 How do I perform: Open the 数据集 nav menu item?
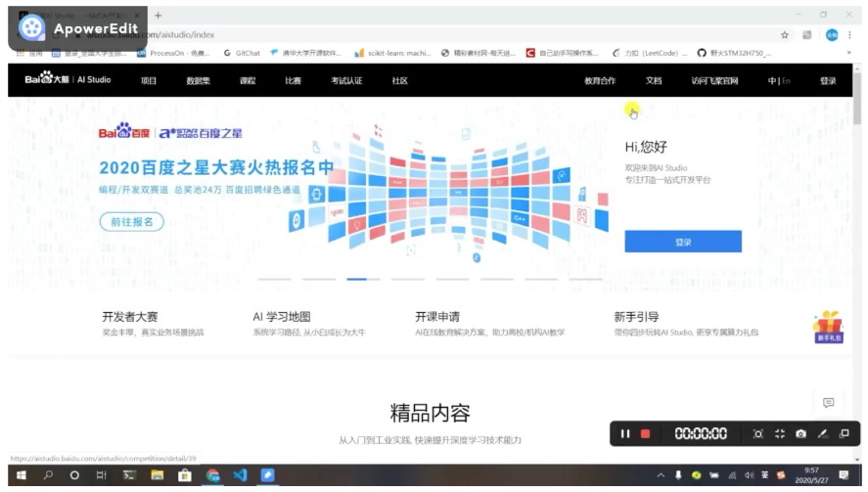[199, 81]
